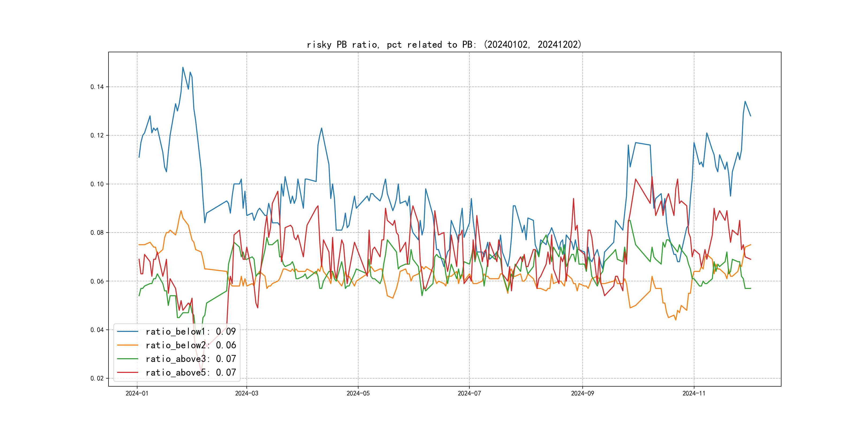Click the 0.14 y-axis tick label
The height and width of the screenshot is (434, 868).
coord(97,87)
